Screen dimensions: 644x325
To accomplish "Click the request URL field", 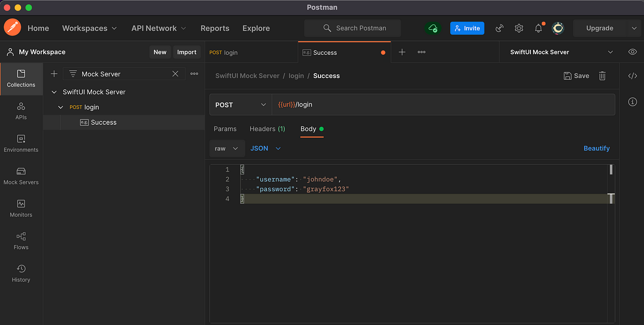I will pyautogui.click(x=443, y=104).
